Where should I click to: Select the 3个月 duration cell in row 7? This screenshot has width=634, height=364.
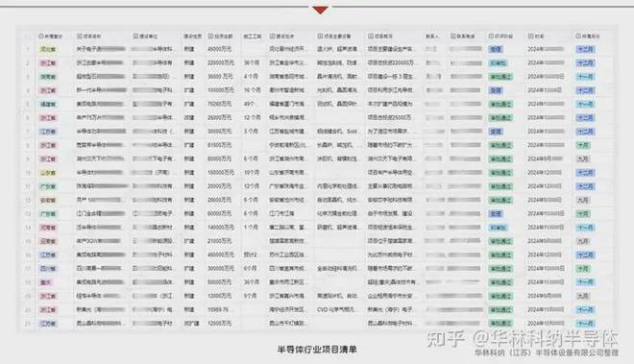251,131
